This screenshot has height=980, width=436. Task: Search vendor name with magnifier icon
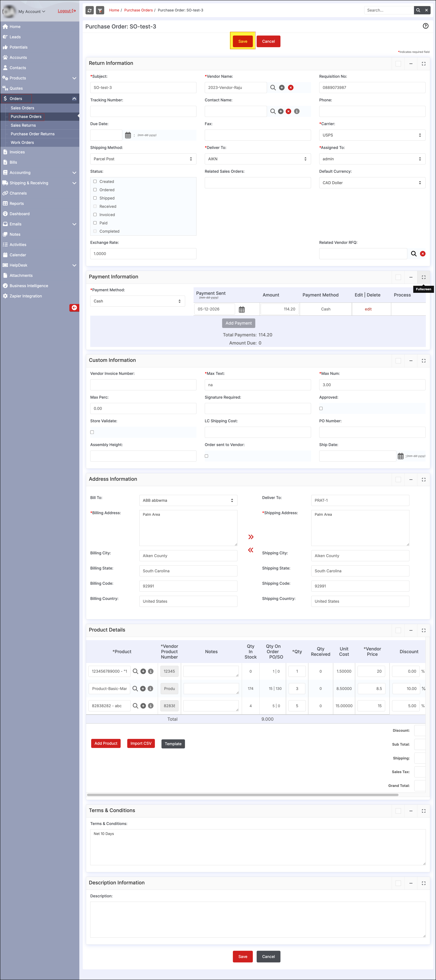tap(273, 87)
